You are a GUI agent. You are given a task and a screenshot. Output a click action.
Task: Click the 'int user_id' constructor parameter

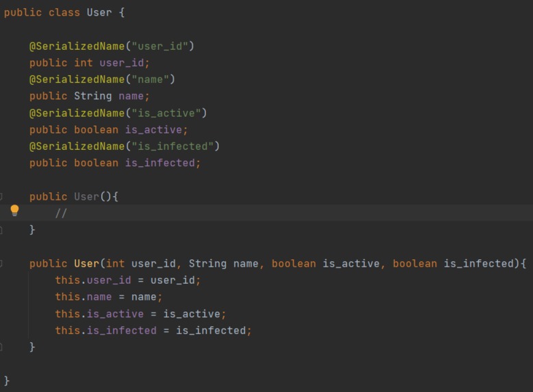141,263
